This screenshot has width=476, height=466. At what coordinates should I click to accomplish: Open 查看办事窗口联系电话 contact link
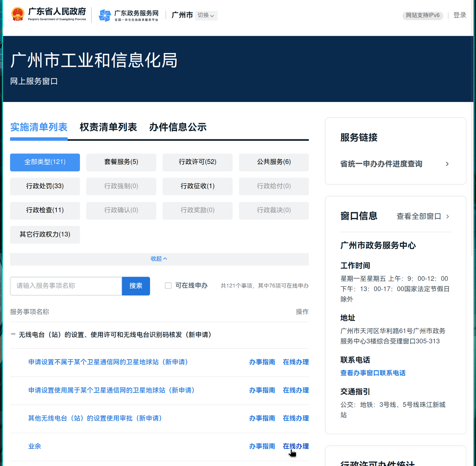[373, 373]
